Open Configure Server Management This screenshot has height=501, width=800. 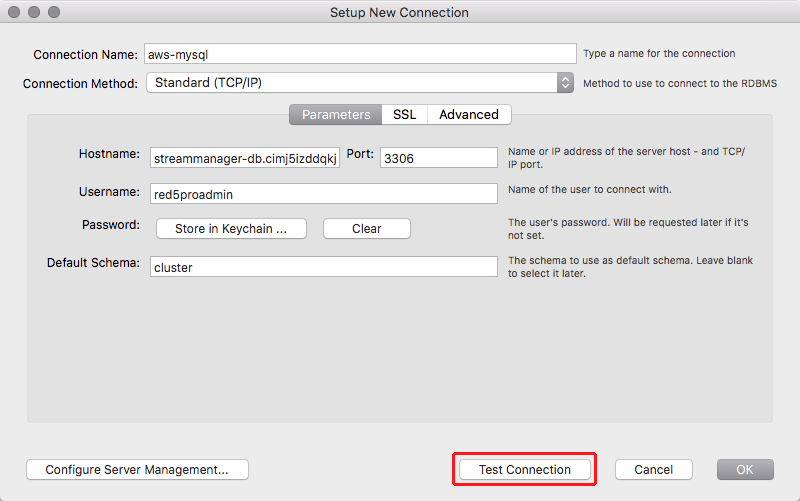137,469
